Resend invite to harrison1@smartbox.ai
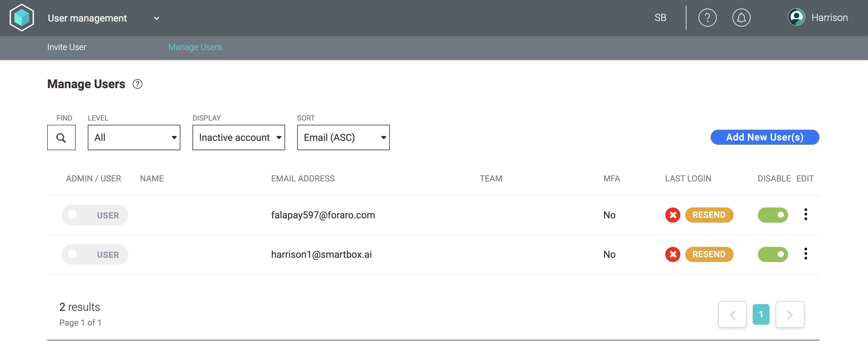The width and height of the screenshot is (868, 355). 709,254
